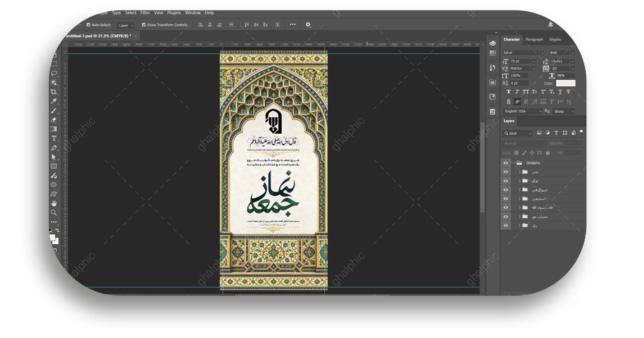644x338 pixels.
Task: Select the Horizontal Type tool
Action: point(54,139)
